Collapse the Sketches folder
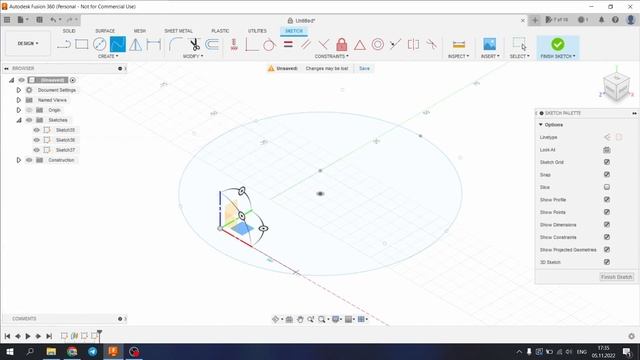Image resolution: width=640 pixels, height=360 pixels. point(19,120)
